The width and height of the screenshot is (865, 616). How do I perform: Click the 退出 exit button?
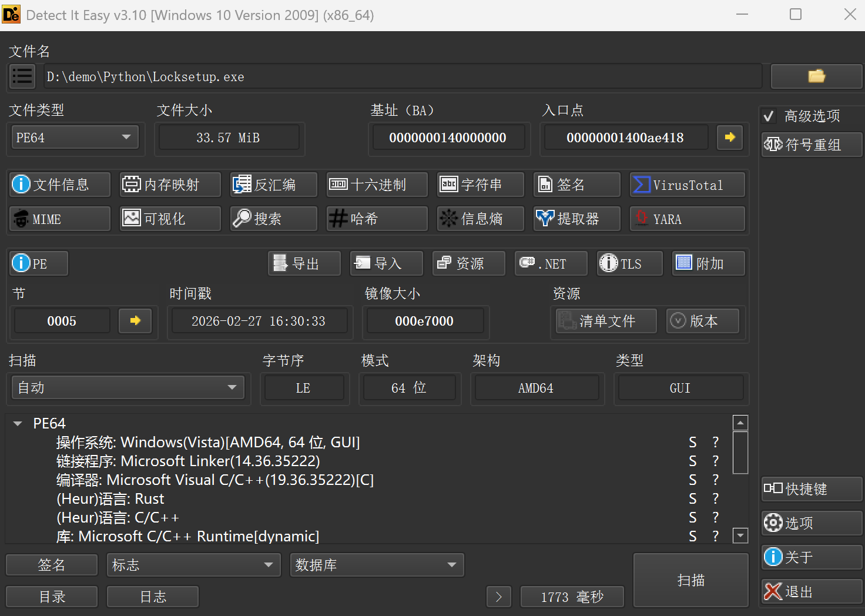(x=812, y=591)
